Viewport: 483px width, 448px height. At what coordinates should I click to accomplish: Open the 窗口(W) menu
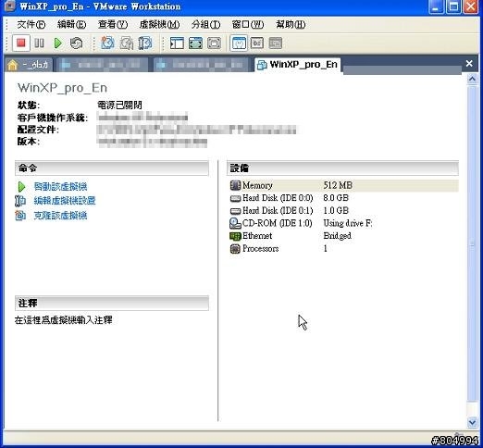point(248,24)
